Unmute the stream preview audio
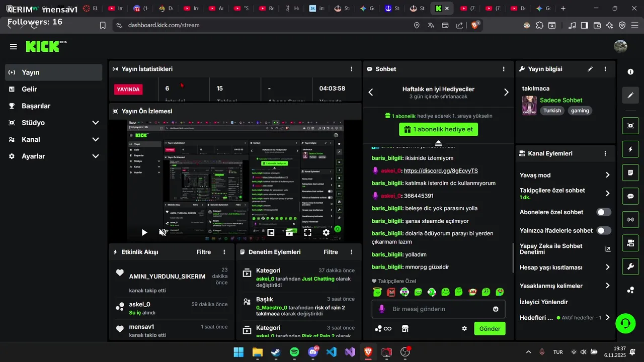The height and width of the screenshot is (362, 644). point(163,232)
